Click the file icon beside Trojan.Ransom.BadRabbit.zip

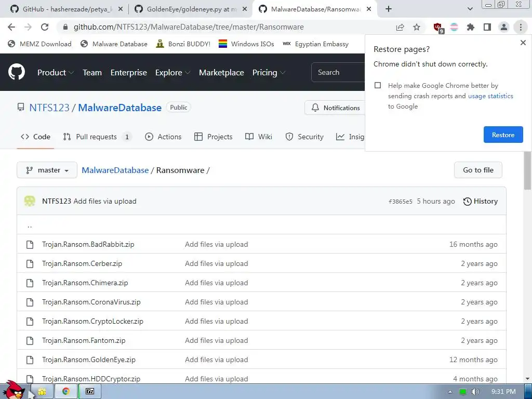(x=30, y=244)
